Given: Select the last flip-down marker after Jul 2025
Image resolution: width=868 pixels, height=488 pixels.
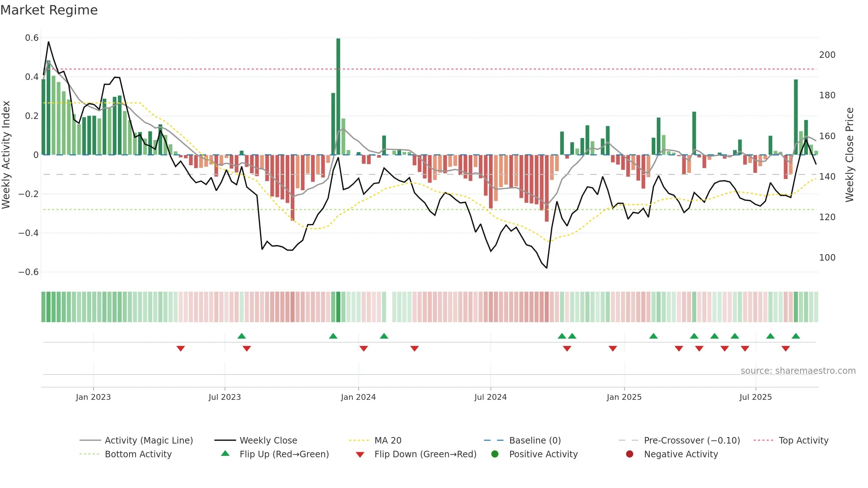Looking at the screenshot, I should (x=786, y=348).
